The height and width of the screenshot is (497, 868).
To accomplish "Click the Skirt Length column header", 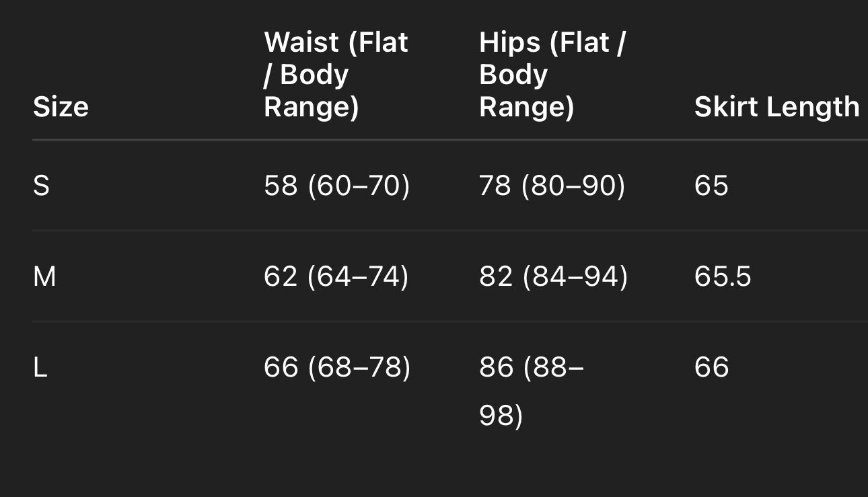I will tap(776, 107).
